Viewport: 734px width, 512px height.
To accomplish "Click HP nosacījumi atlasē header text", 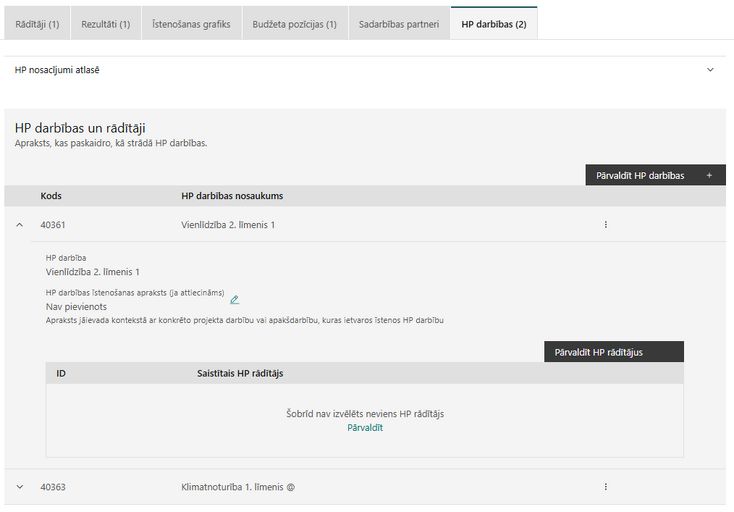I will [57, 70].
